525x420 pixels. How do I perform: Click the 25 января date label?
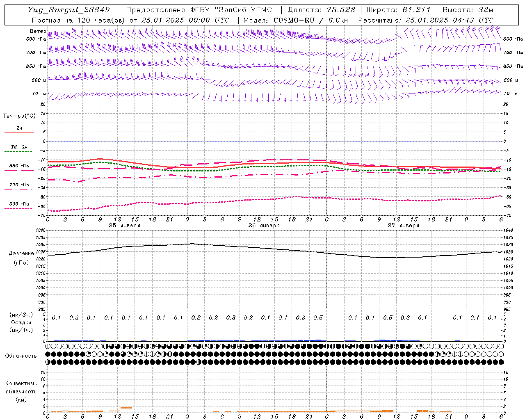(125, 226)
